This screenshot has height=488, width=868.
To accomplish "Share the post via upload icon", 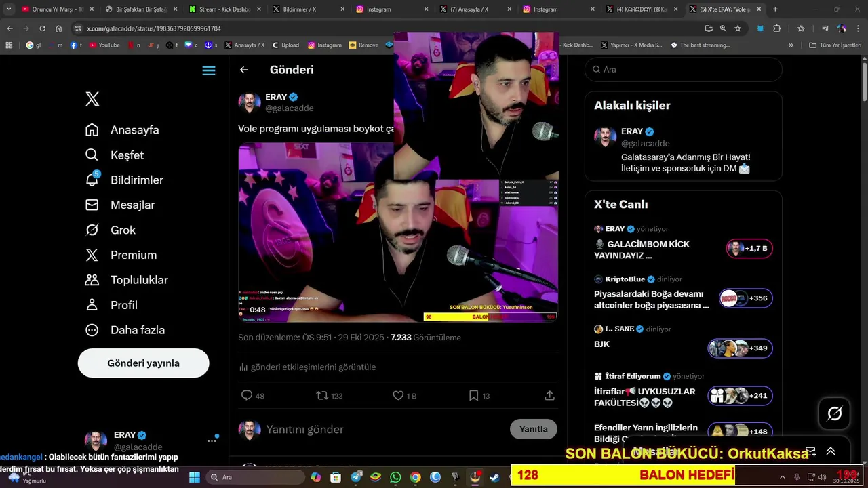I will [549, 395].
